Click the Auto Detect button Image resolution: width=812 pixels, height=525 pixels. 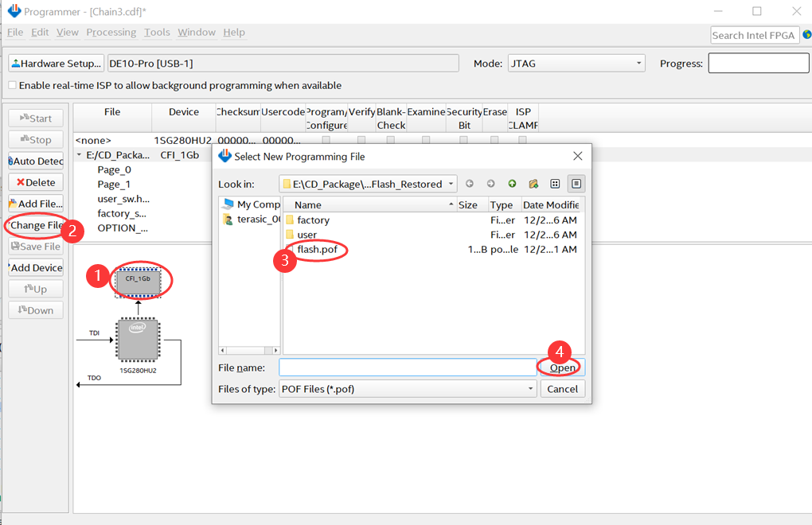36,161
